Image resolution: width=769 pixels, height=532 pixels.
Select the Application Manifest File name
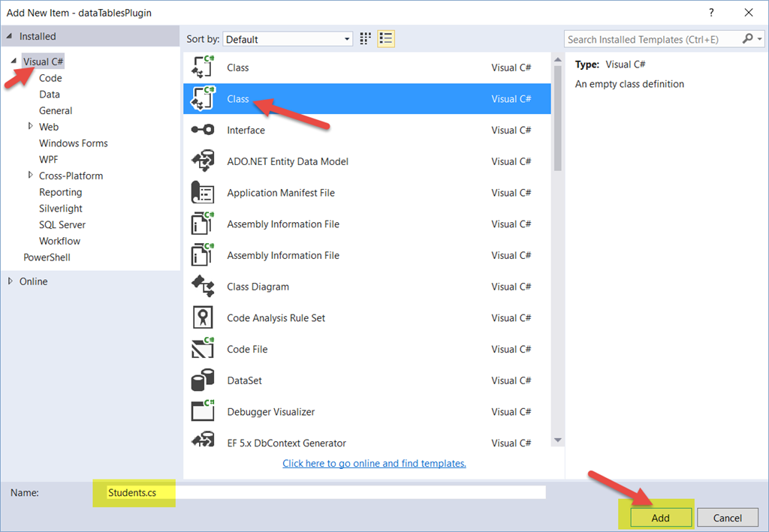click(x=281, y=193)
